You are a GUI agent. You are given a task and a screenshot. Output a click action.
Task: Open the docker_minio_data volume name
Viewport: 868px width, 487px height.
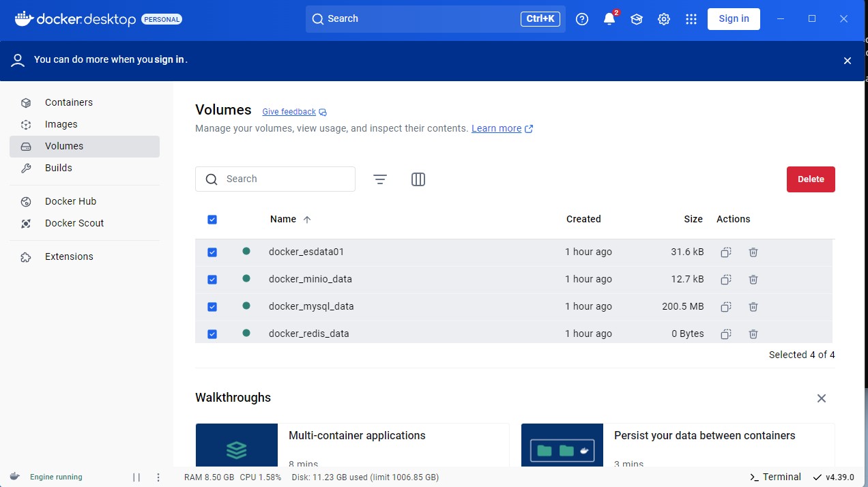[x=310, y=279]
